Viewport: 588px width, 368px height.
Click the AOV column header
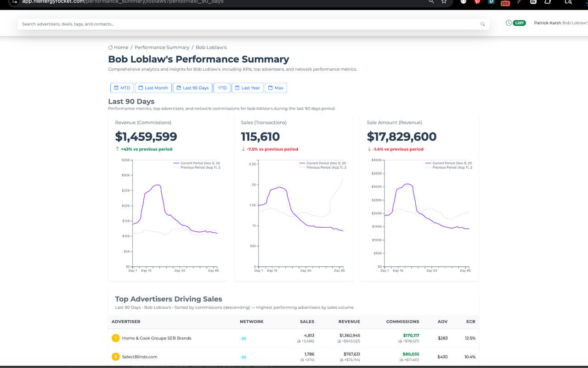pyautogui.click(x=442, y=322)
